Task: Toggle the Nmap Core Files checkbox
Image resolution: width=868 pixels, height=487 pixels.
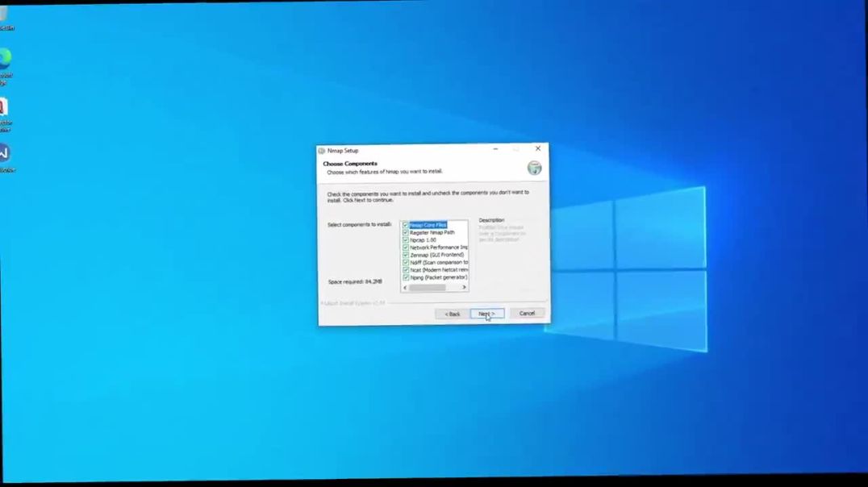Action: [x=405, y=225]
